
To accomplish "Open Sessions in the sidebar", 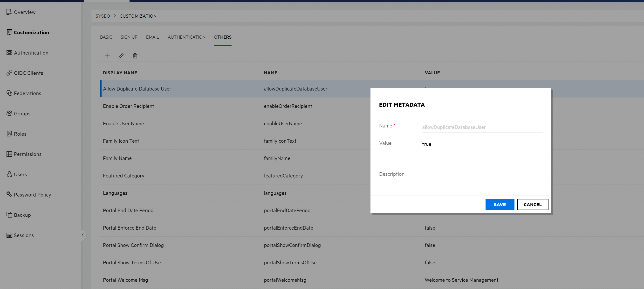I will click(24, 235).
